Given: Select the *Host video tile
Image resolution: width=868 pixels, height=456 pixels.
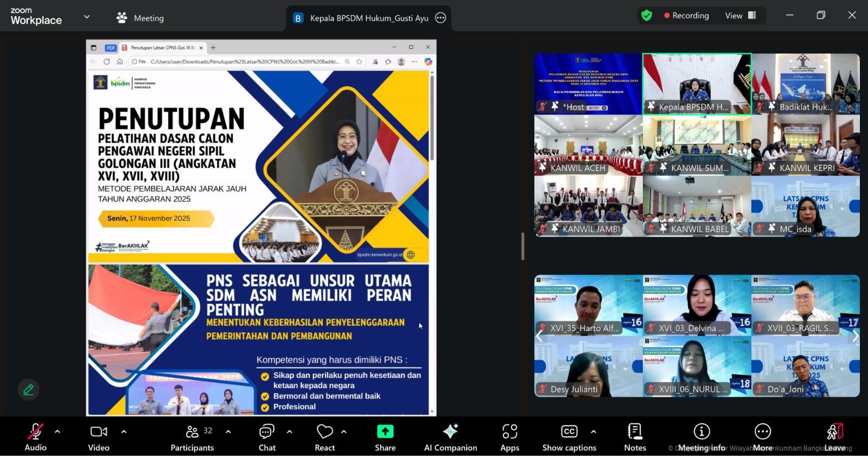Looking at the screenshot, I should tap(588, 84).
